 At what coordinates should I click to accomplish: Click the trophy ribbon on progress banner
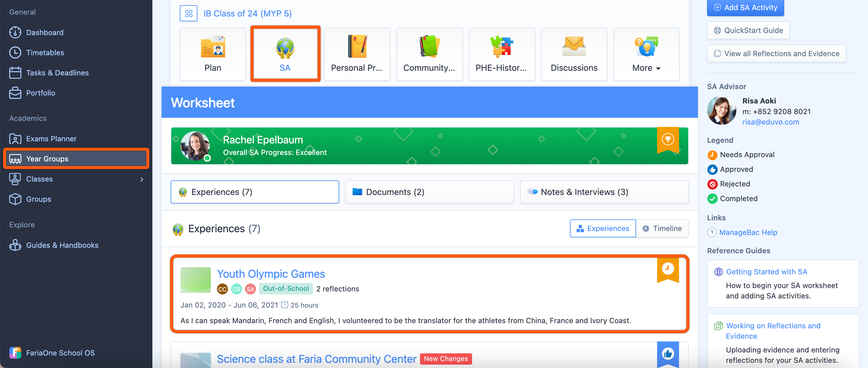[x=667, y=140]
